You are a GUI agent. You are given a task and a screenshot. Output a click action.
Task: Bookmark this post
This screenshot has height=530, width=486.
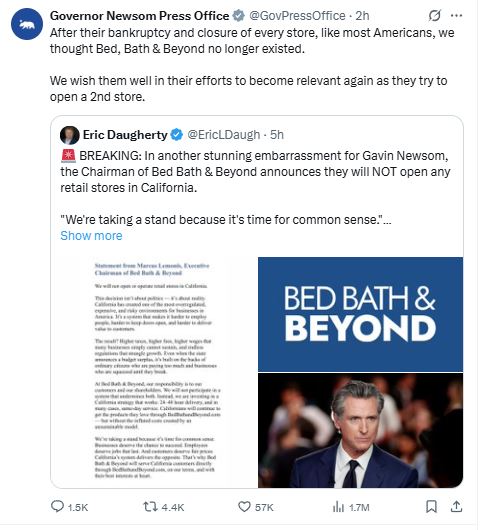point(431,506)
